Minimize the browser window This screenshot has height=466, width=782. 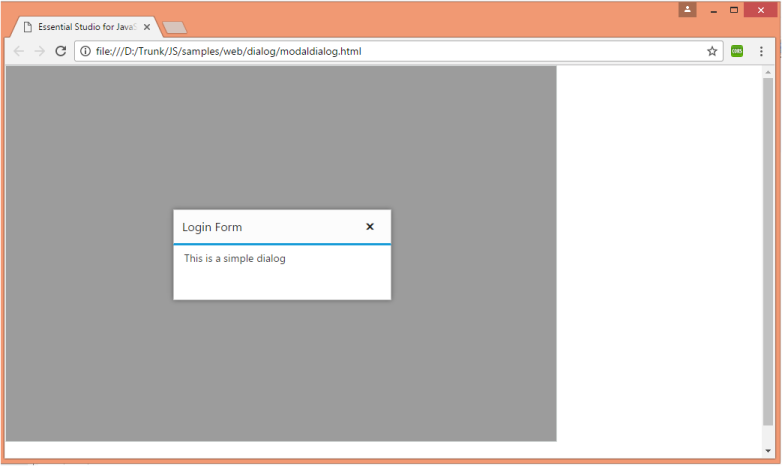point(714,9)
